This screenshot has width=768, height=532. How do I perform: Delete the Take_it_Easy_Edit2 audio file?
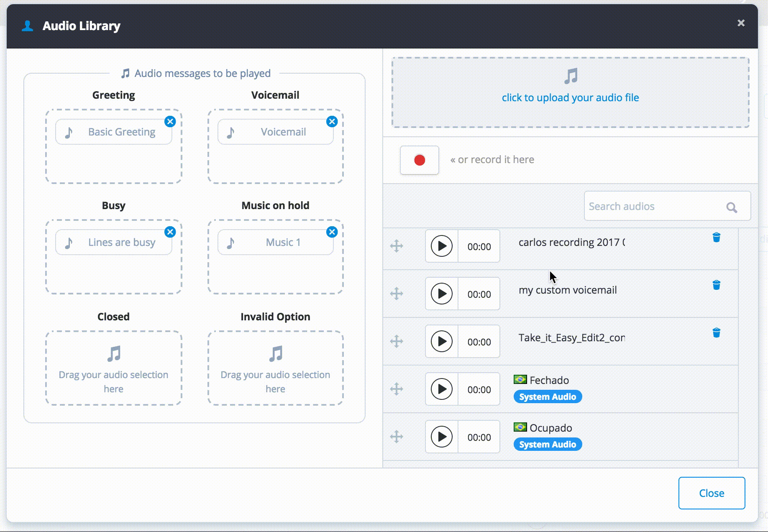(716, 333)
